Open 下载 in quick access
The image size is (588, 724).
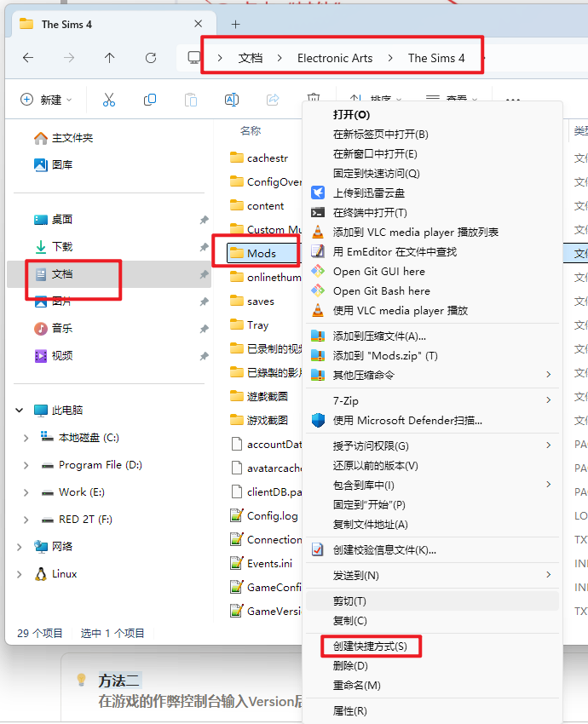pyautogui.click(x=53, y=246)
